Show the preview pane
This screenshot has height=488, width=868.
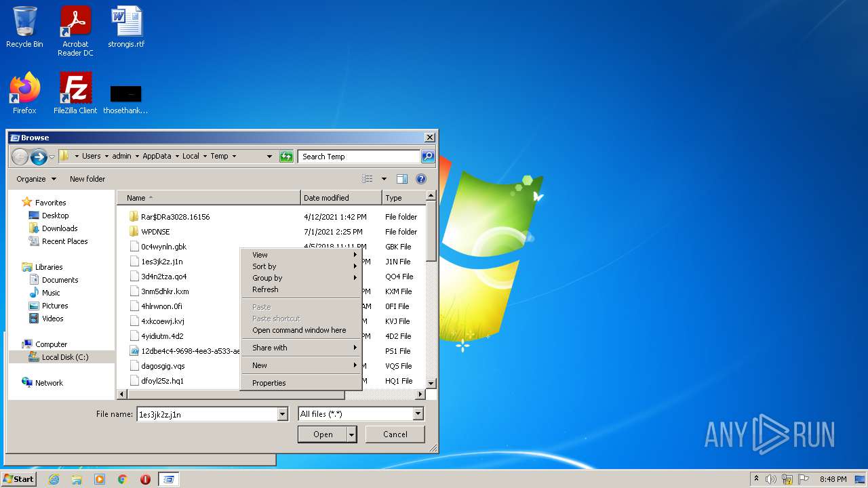[402, 179]
